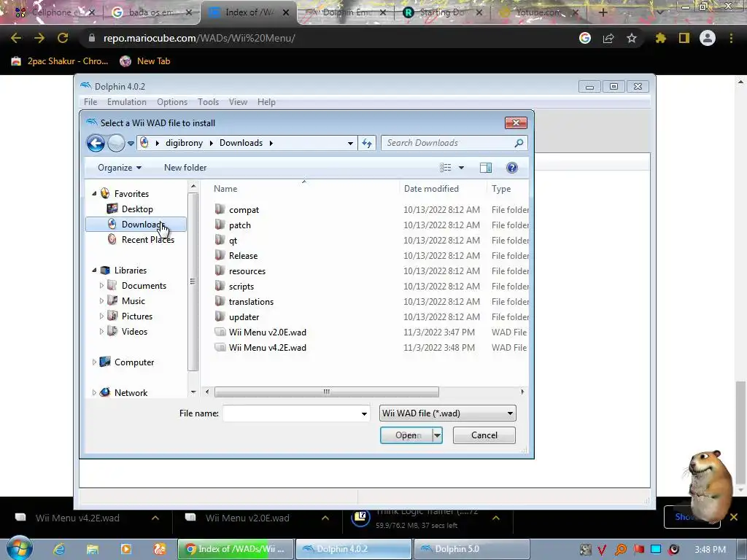Image resolution: width=747 pixels, height=560 pixels.
Task: Open Dolphin Options menu
Action: coord(172,102)
